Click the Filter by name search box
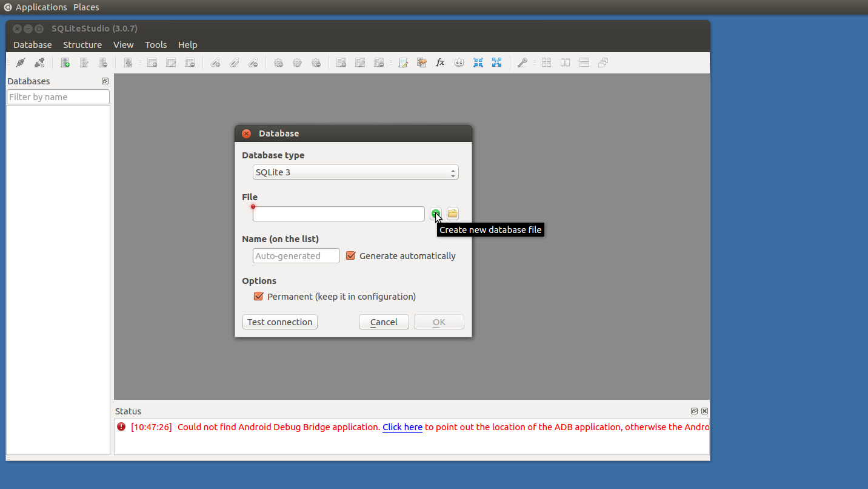 [58, 97]
